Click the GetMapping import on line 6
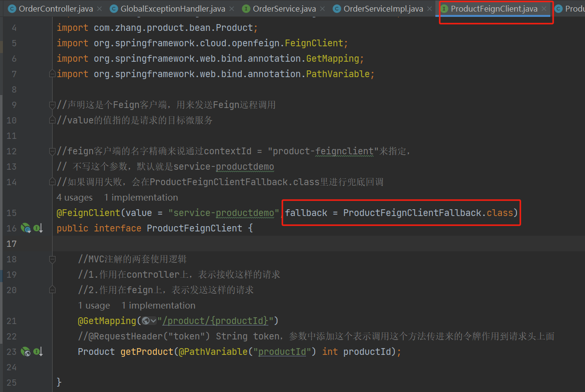 click(333, 59)
